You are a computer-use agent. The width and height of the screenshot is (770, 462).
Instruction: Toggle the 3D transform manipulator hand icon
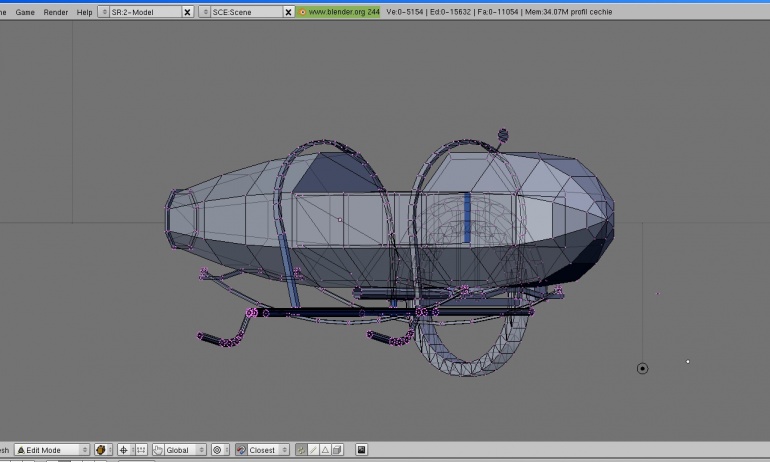[158, 450]
